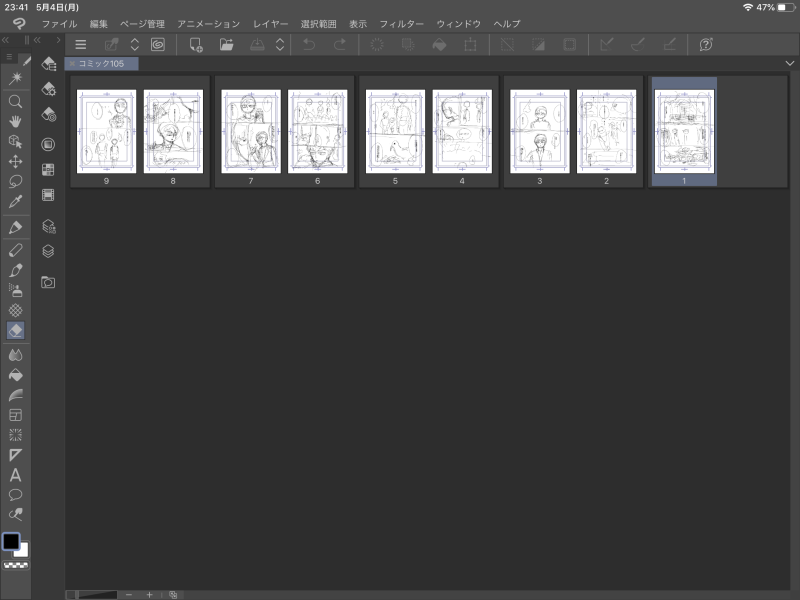Open the 選択範囲 menu
800x600 pixels.
[x=318, y=24]
